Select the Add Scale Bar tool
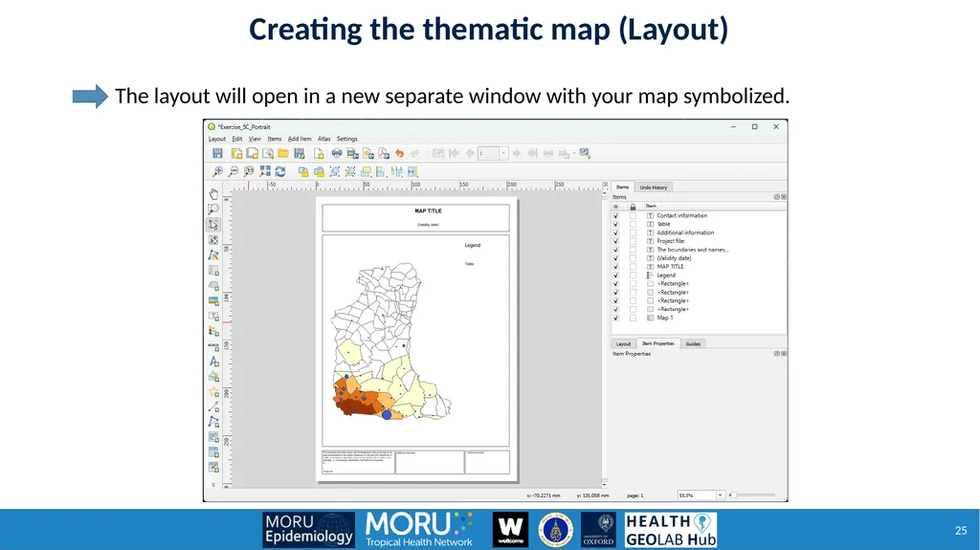 (x=213, y=346)
